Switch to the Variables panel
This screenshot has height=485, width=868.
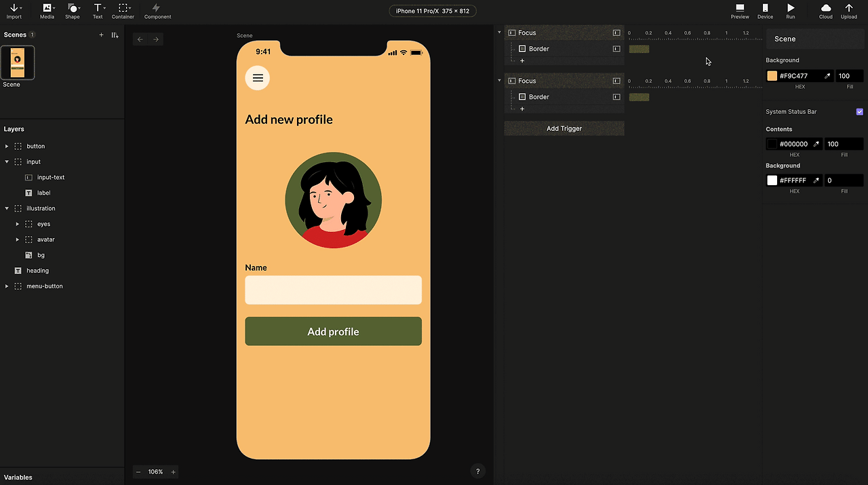[18, 477]
